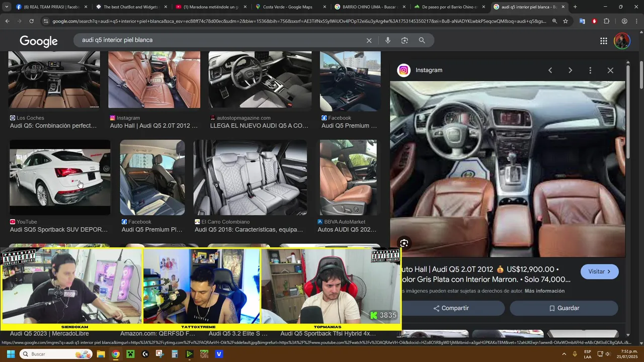This screenshot has height=362, width=644.
Task: Click the Lens icon on preview image
Action: click(404, 243)
